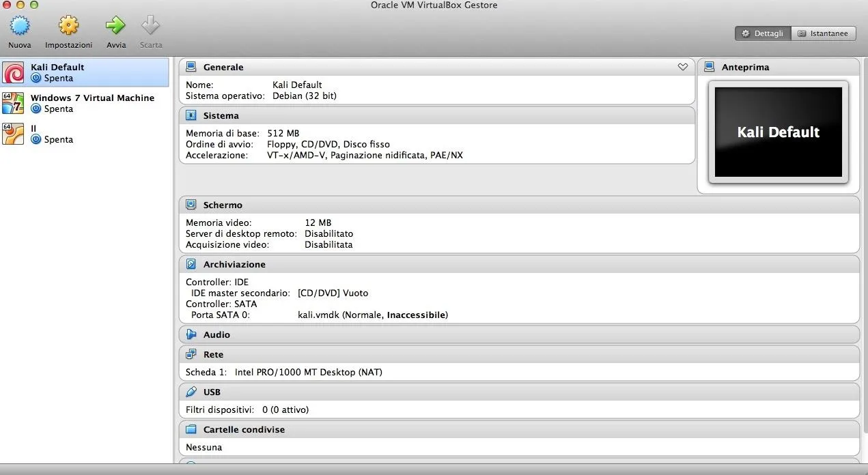Click 'Spenta' status under II machine
Viewport: 868px width, 475px height.
click(59, 139)
